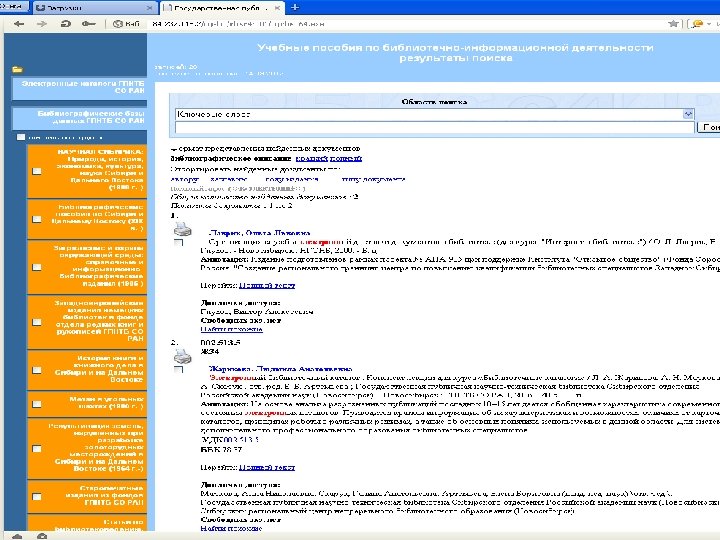Viewport: 720px width, 540px height.
Task: Toggle 'Загрязнение и охрана окружающей среды' checkbox
Action: [x=37, y=267]
